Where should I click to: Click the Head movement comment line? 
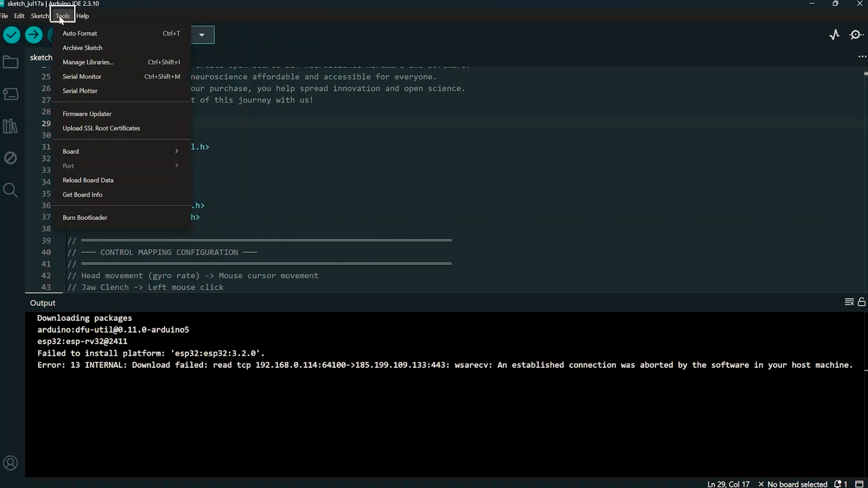pos(193,276)
